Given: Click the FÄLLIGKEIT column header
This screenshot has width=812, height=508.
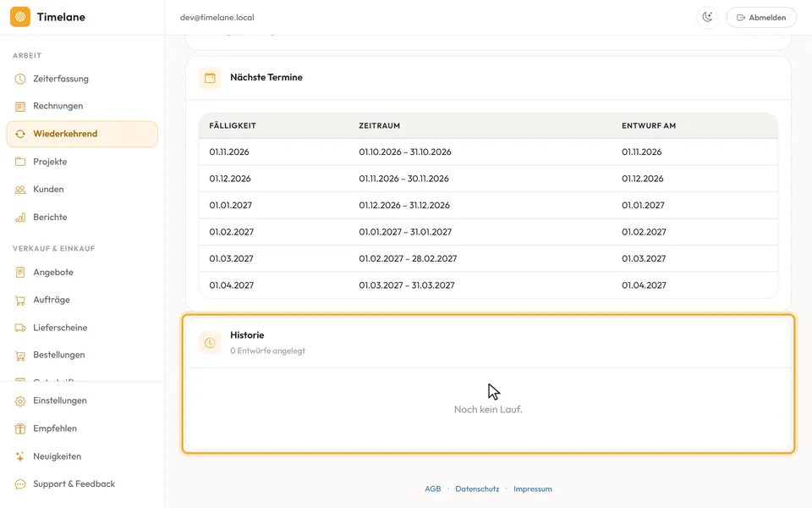Looking at the screenshot, I should [233, 125].
